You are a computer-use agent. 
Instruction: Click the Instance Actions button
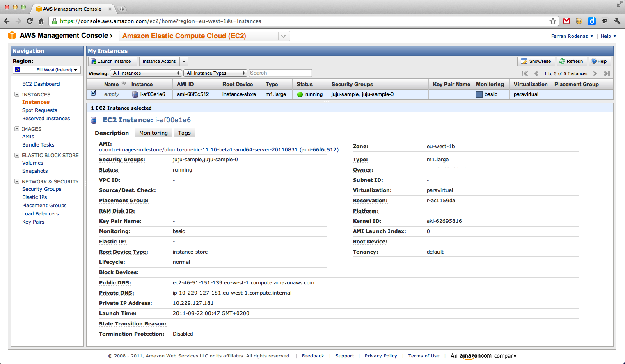pos(159,61)
